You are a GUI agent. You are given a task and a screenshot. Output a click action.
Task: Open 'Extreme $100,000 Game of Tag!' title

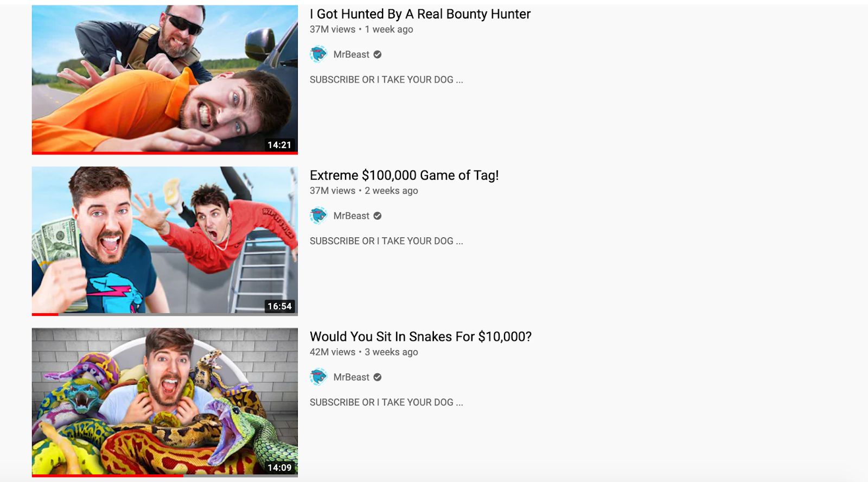pos(404,175)
